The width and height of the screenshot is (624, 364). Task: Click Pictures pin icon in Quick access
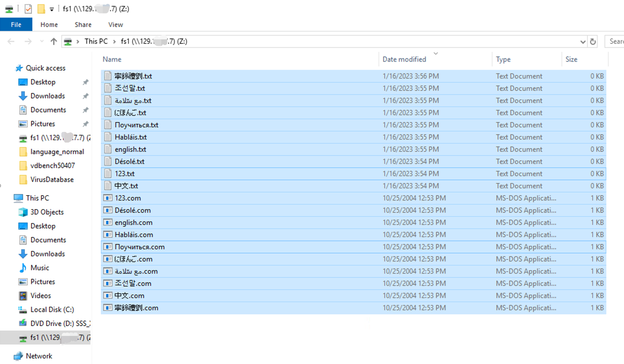pos(86,124)
